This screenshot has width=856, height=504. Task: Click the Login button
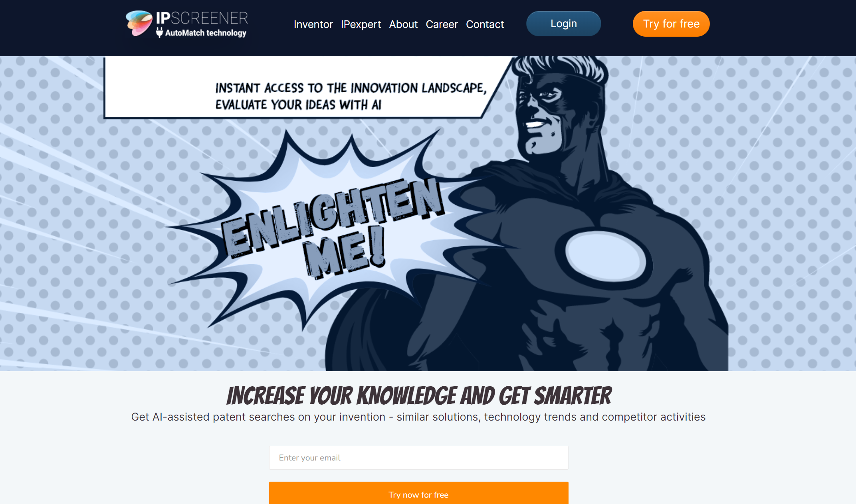point(564,24)
